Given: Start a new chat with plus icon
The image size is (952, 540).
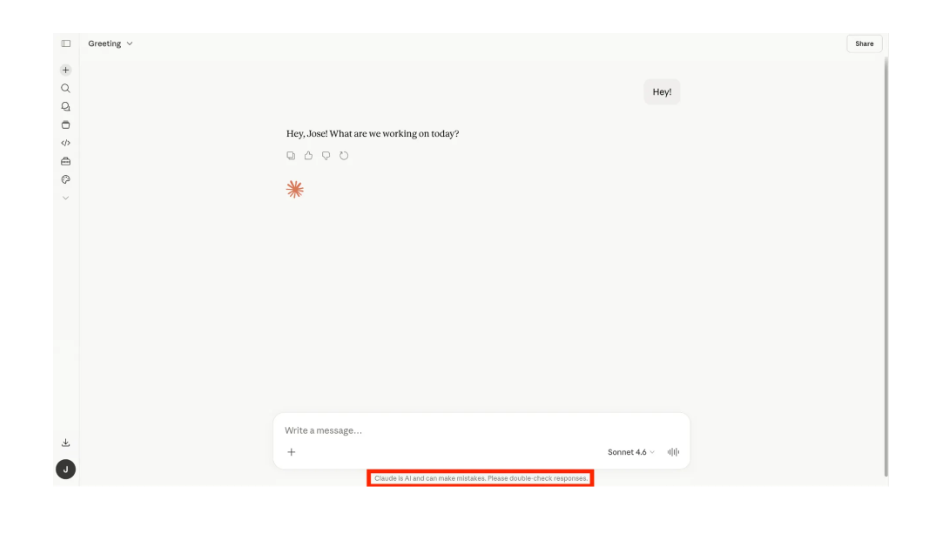Looking at the screenshot, I should point(66,70).
